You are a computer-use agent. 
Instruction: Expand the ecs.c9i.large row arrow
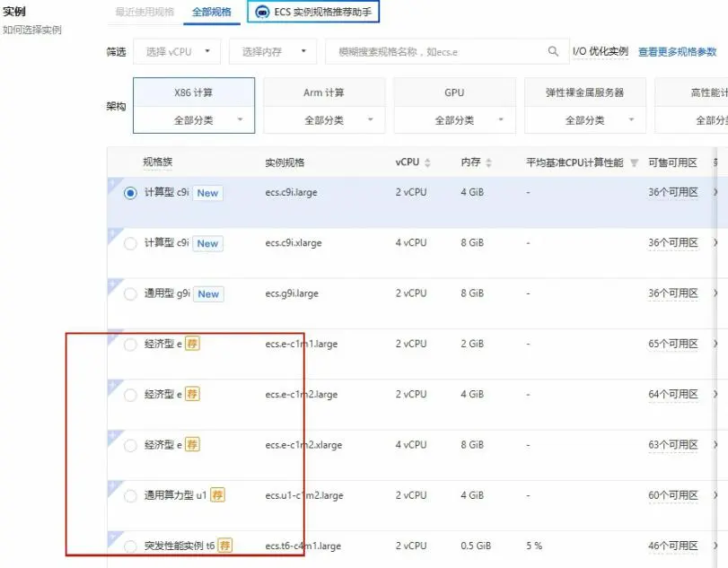[715, 192]
